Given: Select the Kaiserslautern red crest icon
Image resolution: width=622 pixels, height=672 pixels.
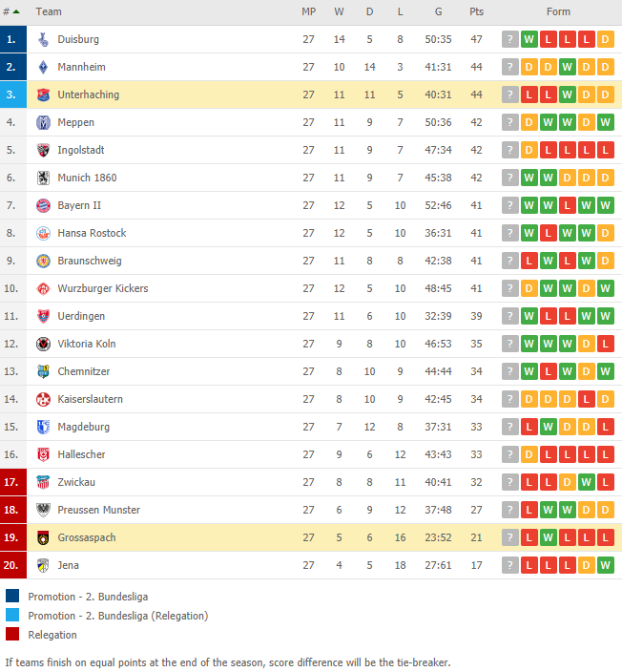Looking at the screenshot, I should (x=43, y=399).
